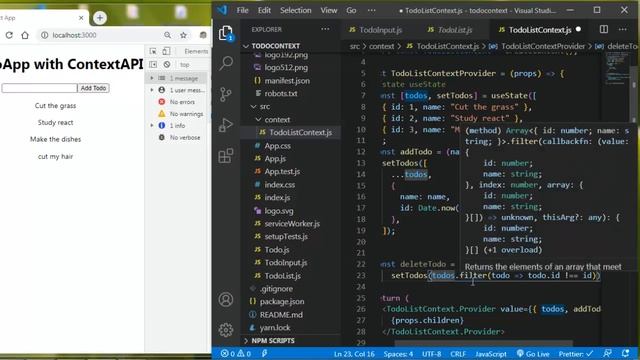The image size is (640, 360).
Task: Click the Prettier status bar item
Action: (576, 354)
